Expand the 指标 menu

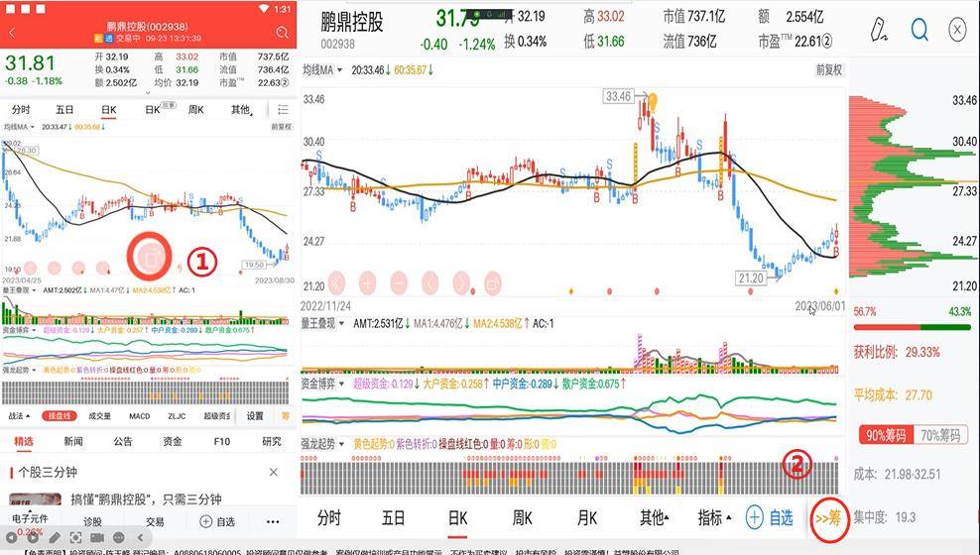click(x=715, y=517)
